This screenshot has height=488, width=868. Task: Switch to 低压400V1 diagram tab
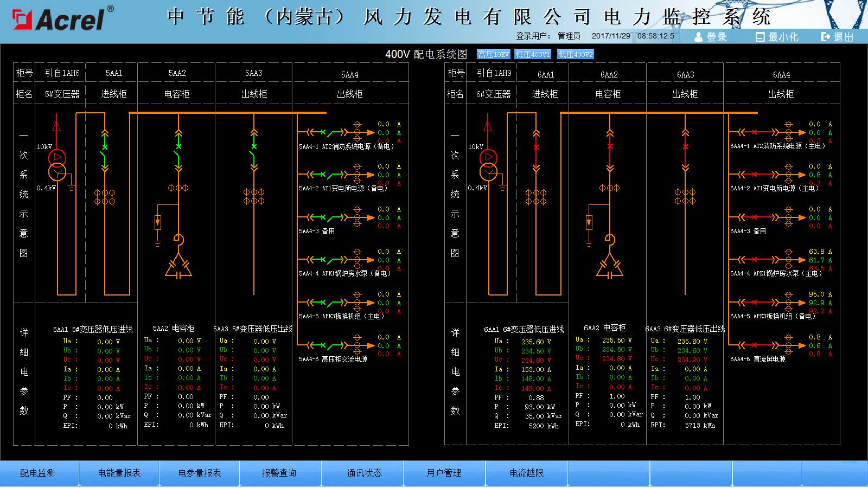point(533,54)
